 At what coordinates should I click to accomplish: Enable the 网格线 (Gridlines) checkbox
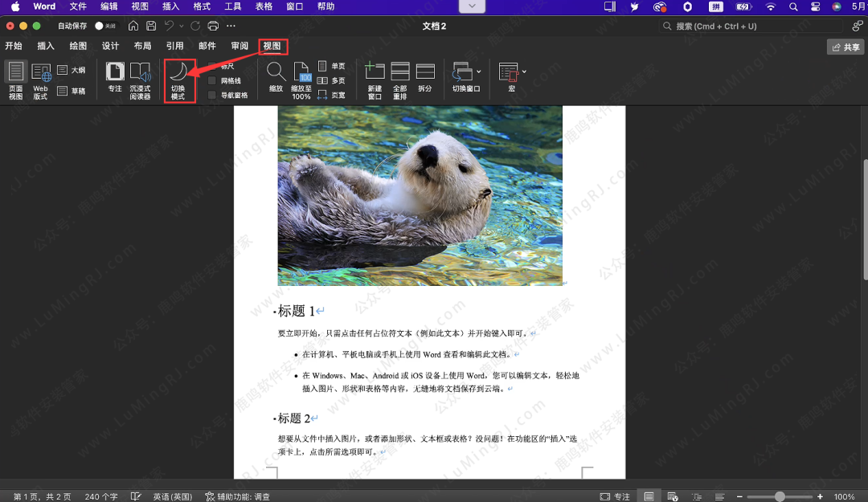click(x=213, y=80)
